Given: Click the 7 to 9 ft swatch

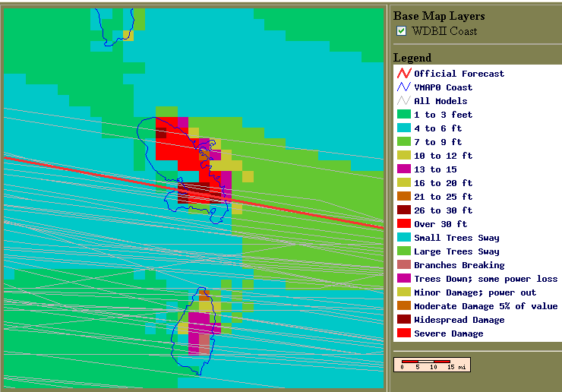Looking at the screenshot, I should 404,141.
